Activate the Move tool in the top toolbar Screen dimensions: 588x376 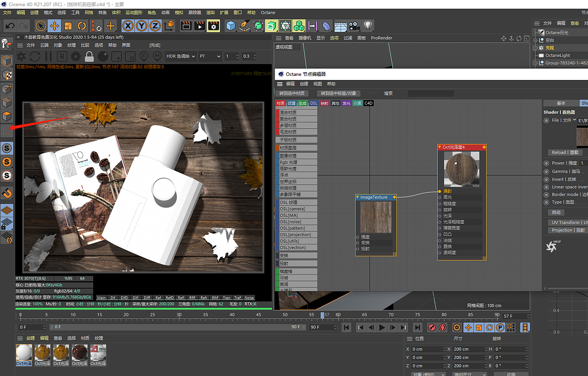tap(54, 26)
